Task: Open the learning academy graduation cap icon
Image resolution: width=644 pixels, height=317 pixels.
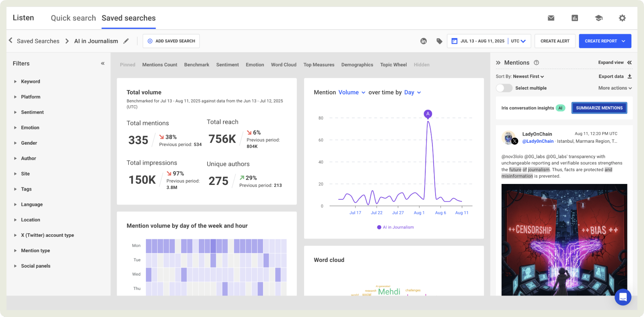Action: coord(599,18)
